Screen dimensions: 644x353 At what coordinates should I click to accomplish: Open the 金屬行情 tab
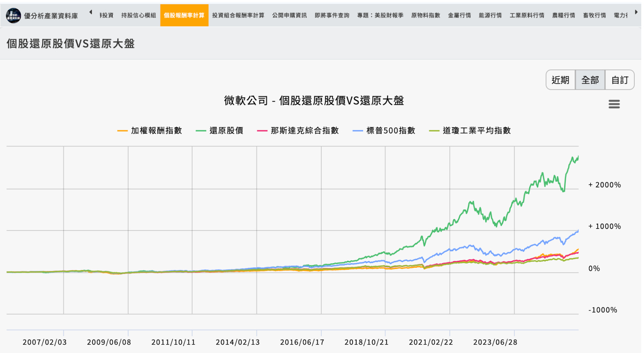(460, 15)
